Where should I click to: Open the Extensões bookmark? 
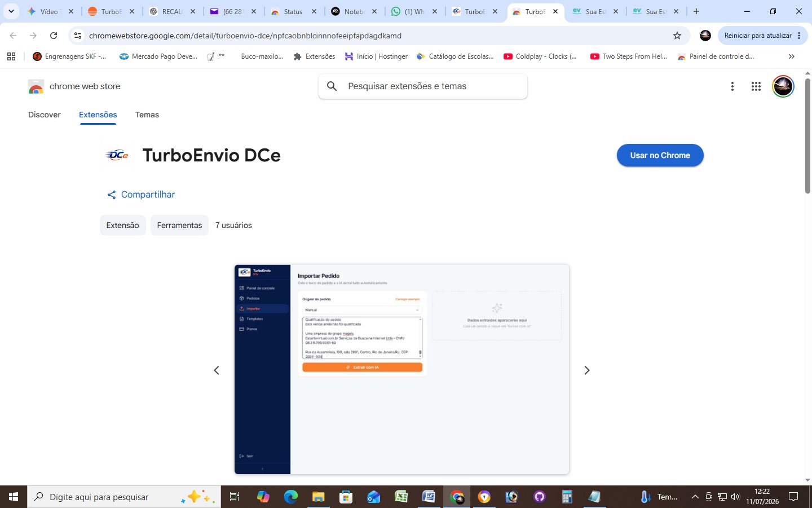click(314, 56)
